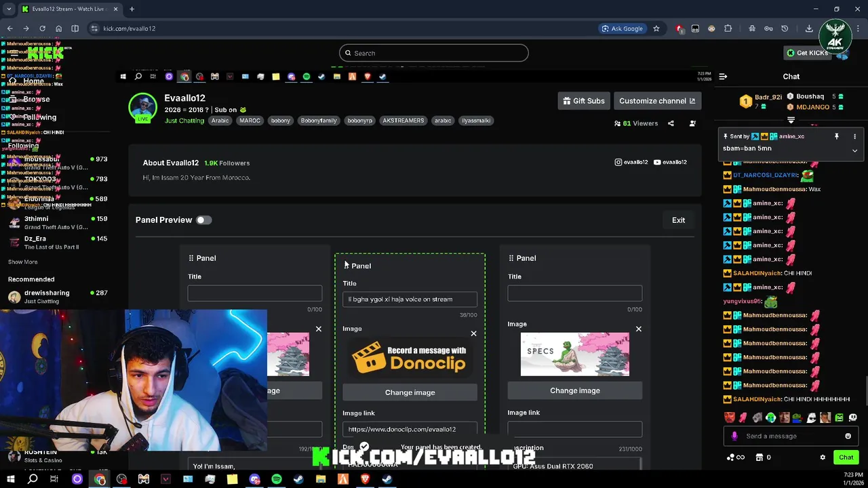Click the SPECS panel thumbnail
868x488 pixels.
pos(575,354)
